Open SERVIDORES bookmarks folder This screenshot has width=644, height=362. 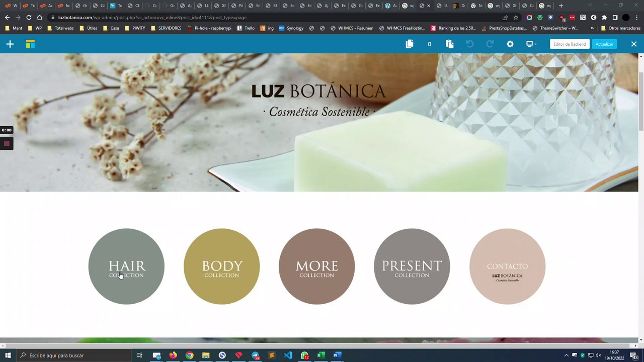click(166, 28)
